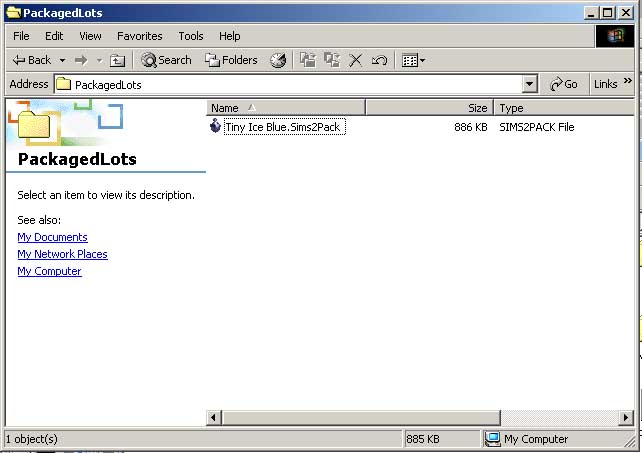Click the horizontal scrollbar right arrow
The image size is (642, 453).
[x=626, y=418]
